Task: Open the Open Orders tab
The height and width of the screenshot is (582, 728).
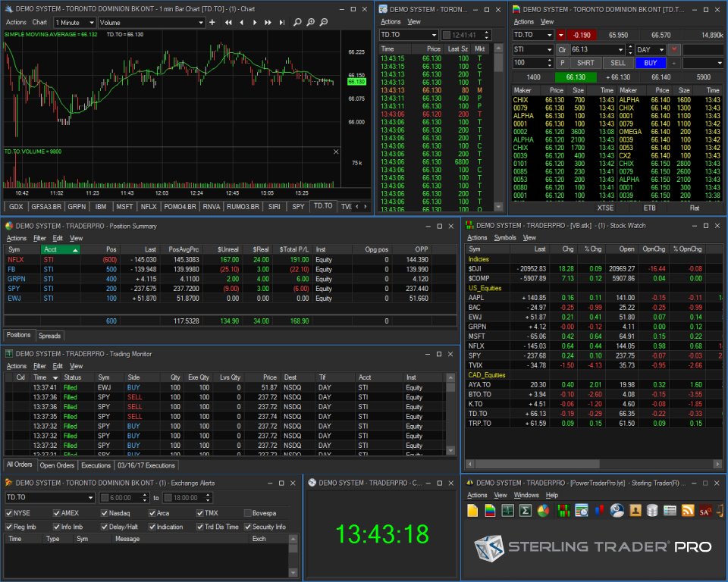Action: point(57,465)
